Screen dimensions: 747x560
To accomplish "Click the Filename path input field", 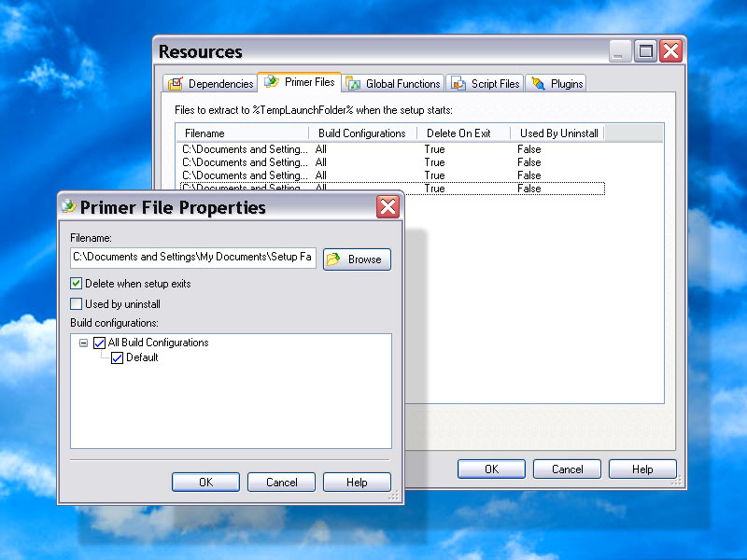I will pyautogui.click(x=193, y=258).
